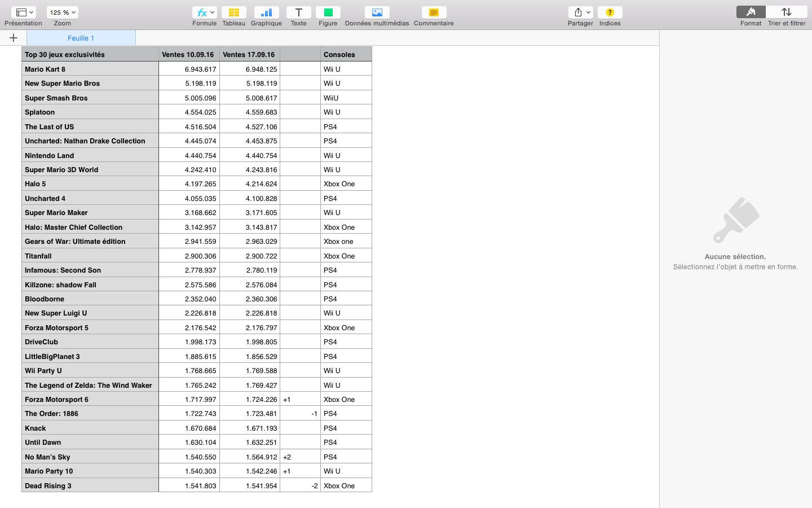The width and height of the screenshot is (812, 508).
Task: Select the Super Mario Maker cell
Action: (x=90, y=212)
